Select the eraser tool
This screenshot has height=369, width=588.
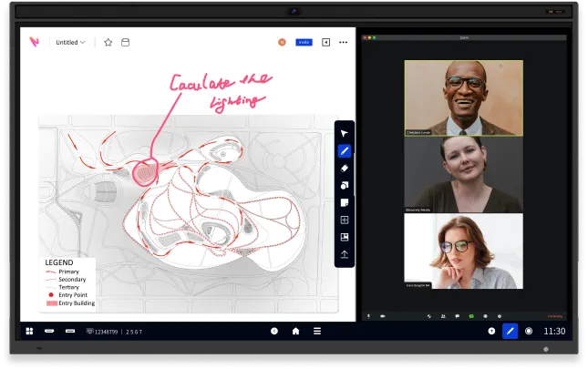click(345, 169)
